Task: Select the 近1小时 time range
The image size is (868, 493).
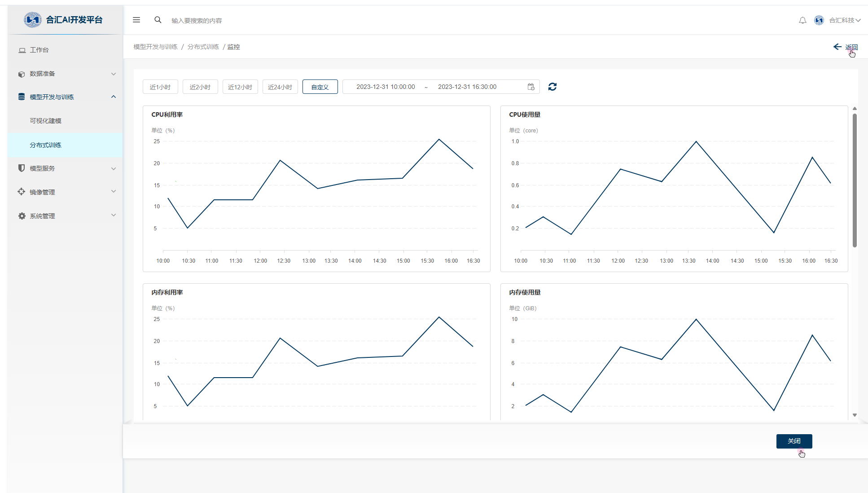Action: [160, 87]
